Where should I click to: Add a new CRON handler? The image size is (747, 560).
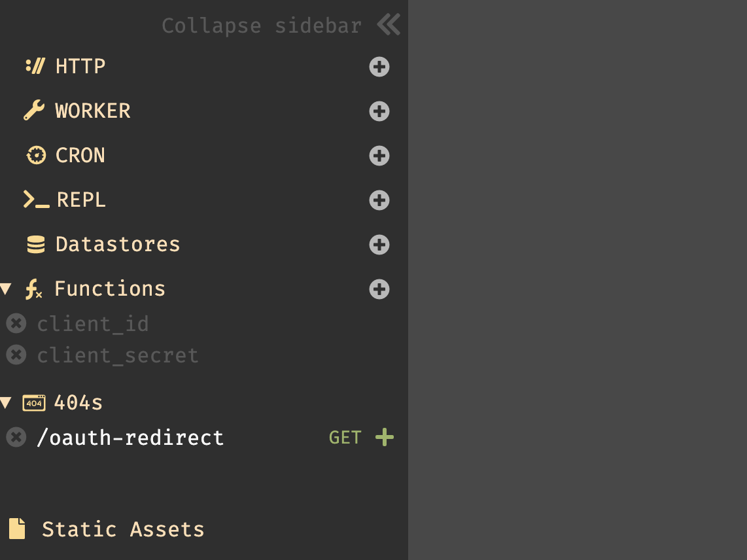[x=379, y=155]
